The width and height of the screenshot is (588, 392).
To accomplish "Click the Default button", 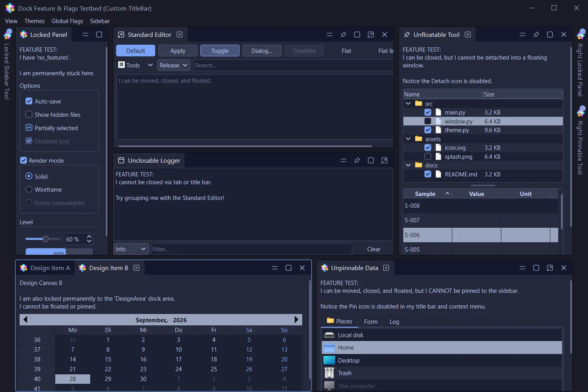I will pyautogui.click(x=136, y=51).
